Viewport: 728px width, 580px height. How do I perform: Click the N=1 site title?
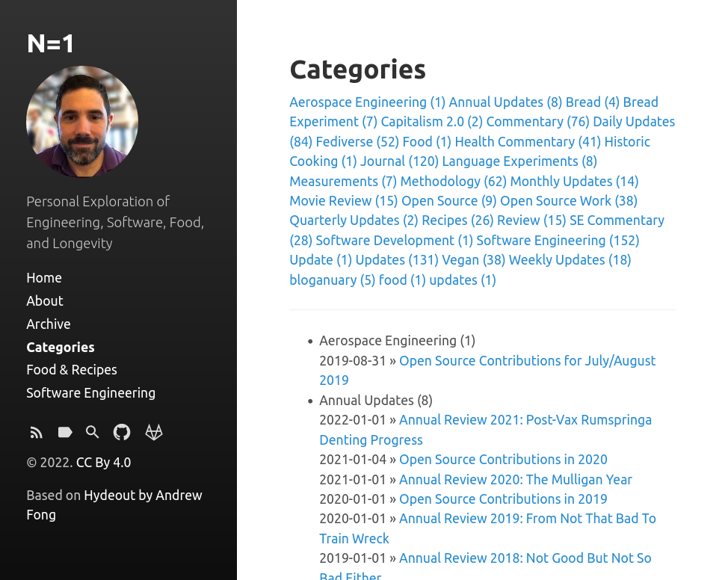(x=51, y=43)
